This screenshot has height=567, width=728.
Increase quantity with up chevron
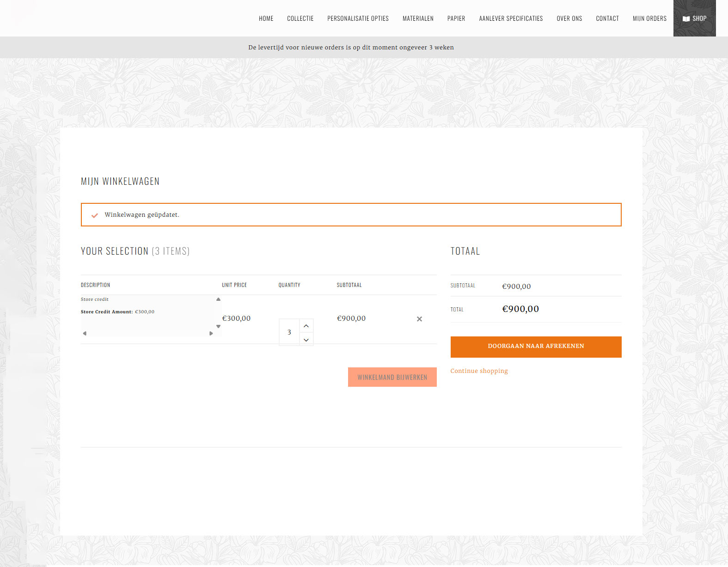point(306,326)
